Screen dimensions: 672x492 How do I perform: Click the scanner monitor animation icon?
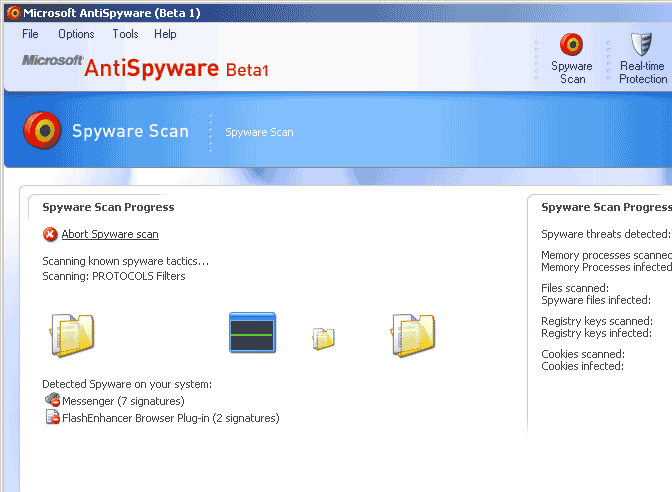(x=252, y=333)
